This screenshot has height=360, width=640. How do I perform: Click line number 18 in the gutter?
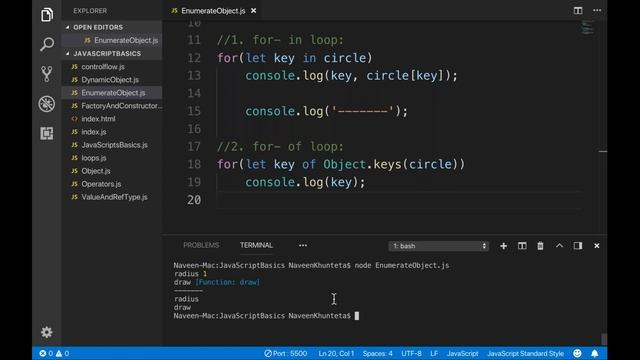pyautogui.click(x=194, y=164)
